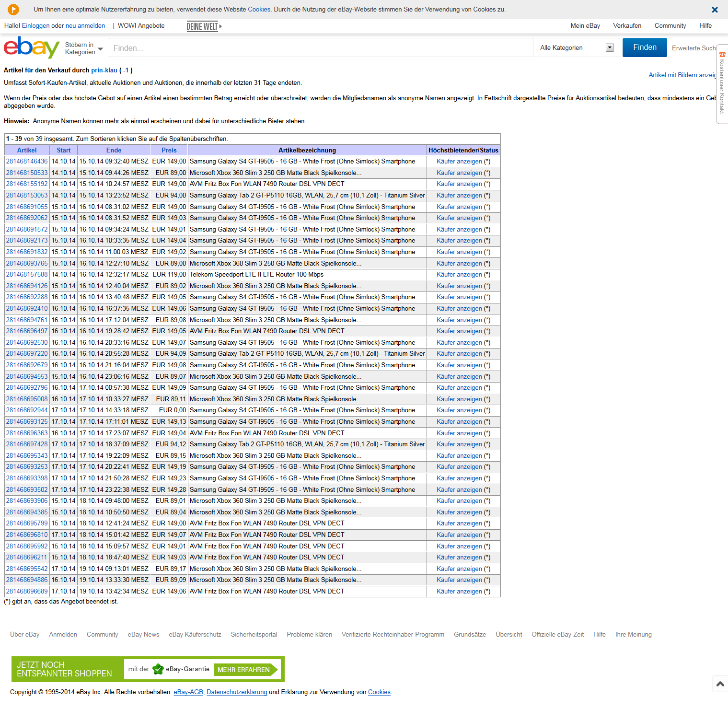
Task: Click the Offizielle eBay-Zeit footer link
Action: pyautogui.click(x=557, y=635)
